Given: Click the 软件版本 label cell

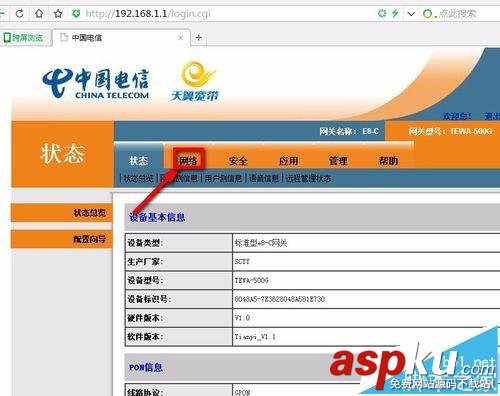Looking at the screenshot, I should point(178,336).
